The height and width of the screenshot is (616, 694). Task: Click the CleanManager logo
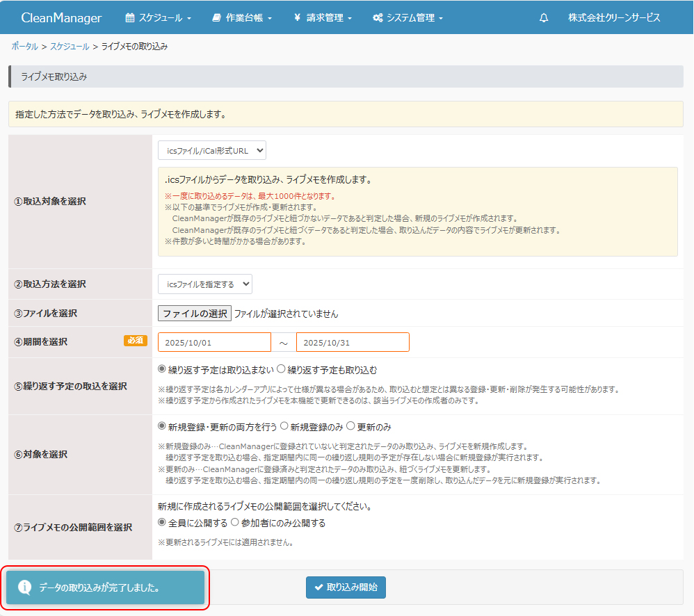[x=61, y=18]
